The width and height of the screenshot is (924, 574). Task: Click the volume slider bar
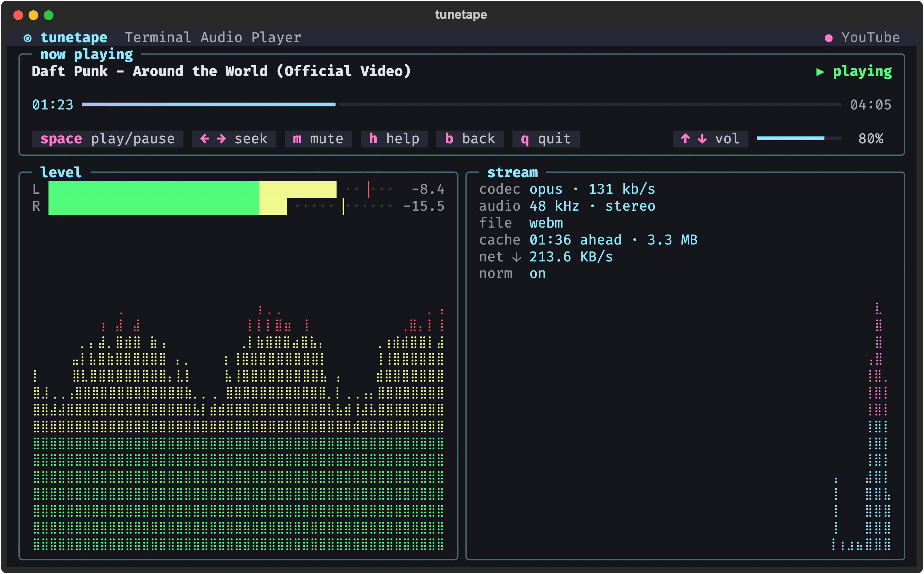(x=799, y=138)
